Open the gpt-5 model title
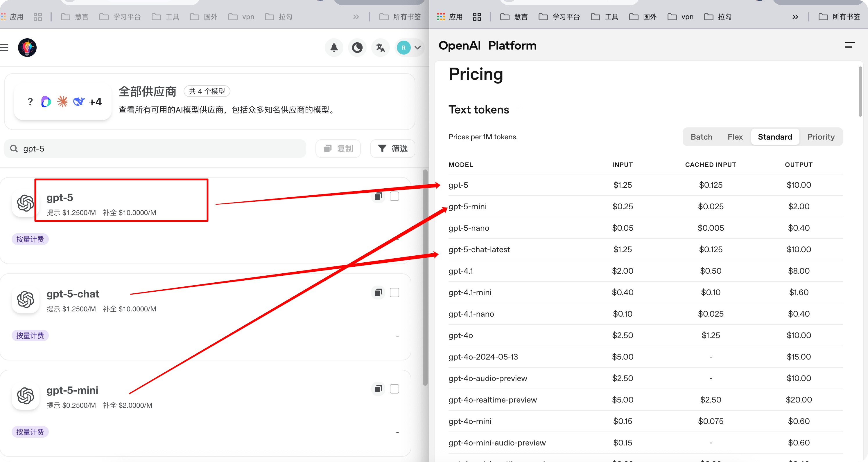The width and height of the screenshot is (868, 462). click(x=60, y=197)
